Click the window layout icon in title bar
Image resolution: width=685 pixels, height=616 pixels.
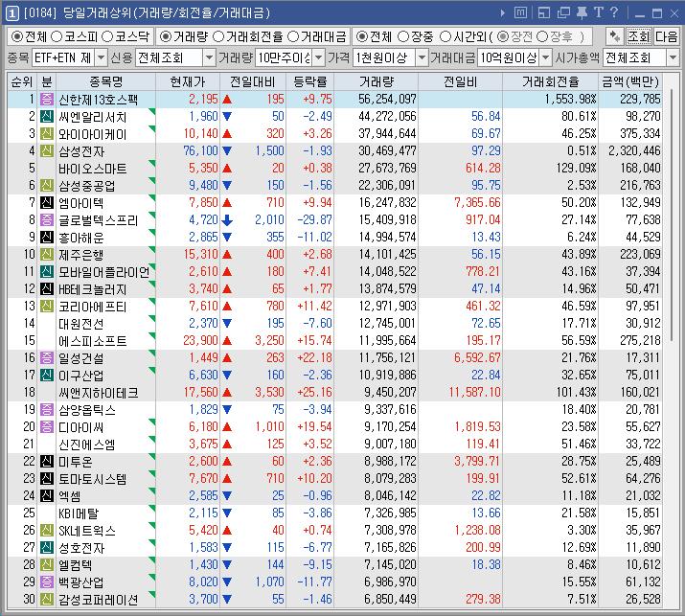pos(543,12)
